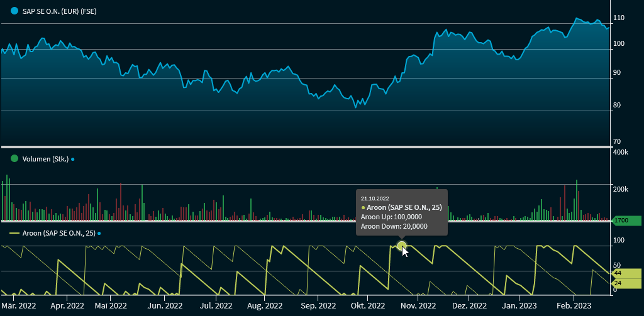Click the green Volumen legend circle
Viewport: 644px width, 316px height.
[x=14, y=159]
